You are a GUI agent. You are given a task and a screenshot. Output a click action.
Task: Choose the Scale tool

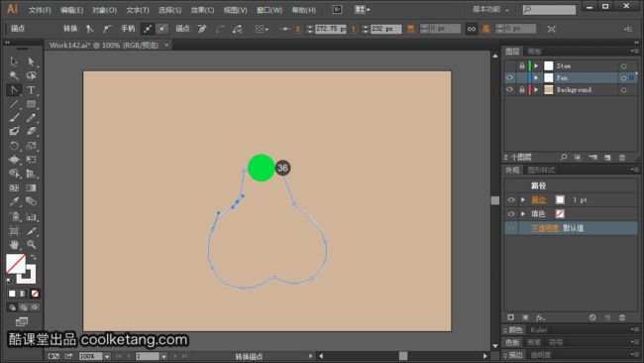(31, 146)
